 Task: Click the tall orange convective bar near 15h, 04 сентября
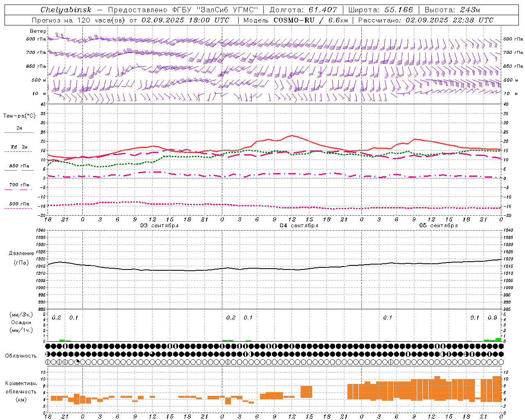pos(306,392)
